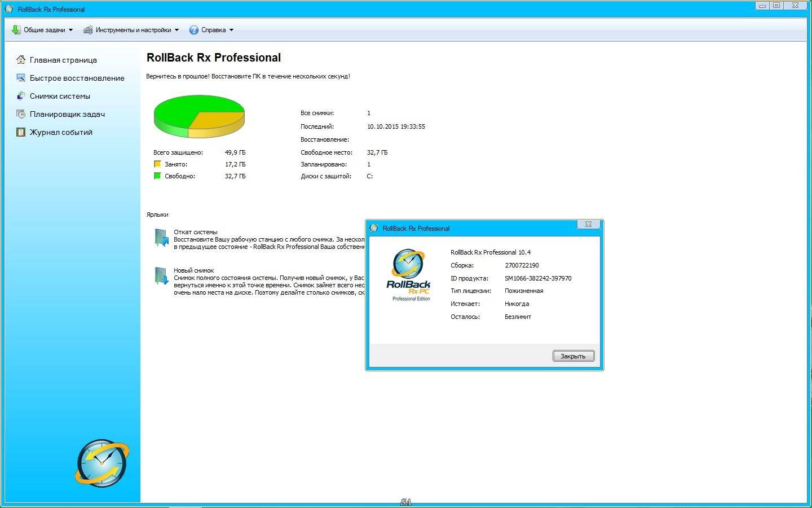Click the green download arrow icon of Общие задачи
The height and width of the screenshot is (508, 812).
[16, 30]
